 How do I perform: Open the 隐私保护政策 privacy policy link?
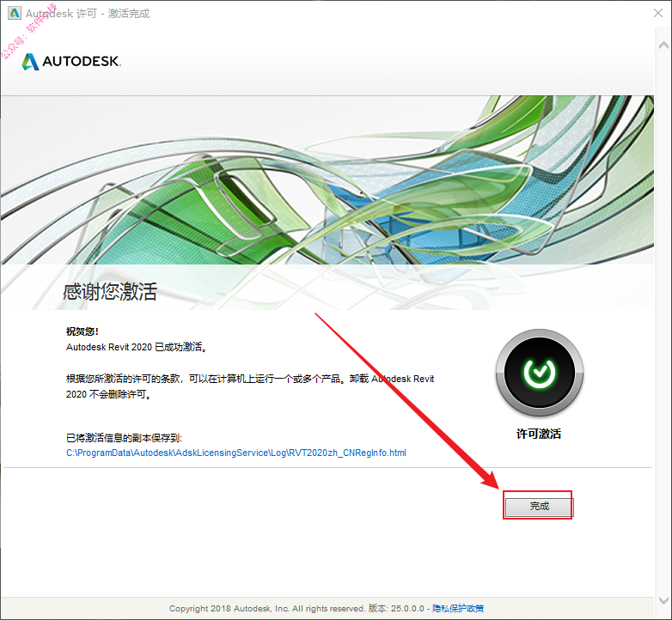click(458, 609)
